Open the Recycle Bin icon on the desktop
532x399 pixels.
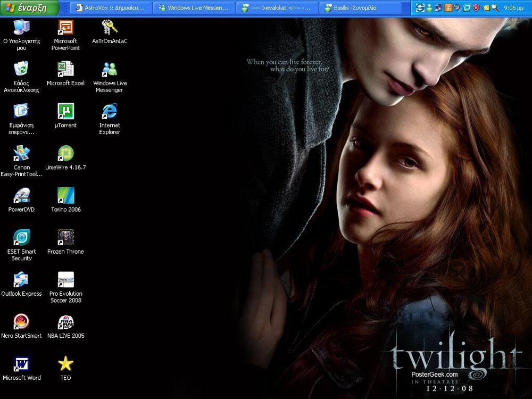(x=21, y=69)
